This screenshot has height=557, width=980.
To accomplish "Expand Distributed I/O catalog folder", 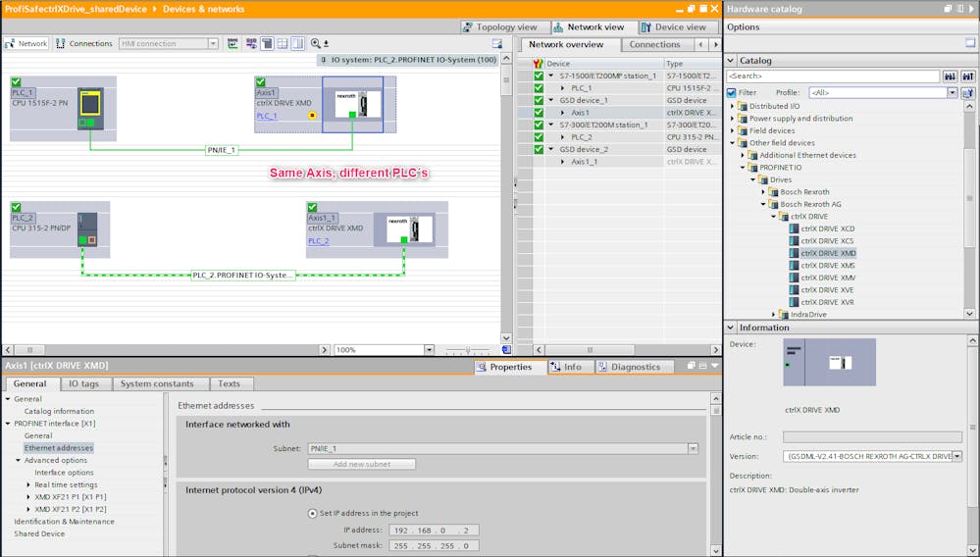I will [x=733, y=106].
